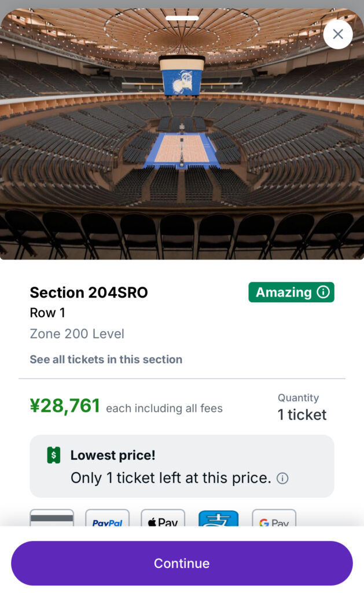Tap the Lowest price banner

click(x=182, y=466)
